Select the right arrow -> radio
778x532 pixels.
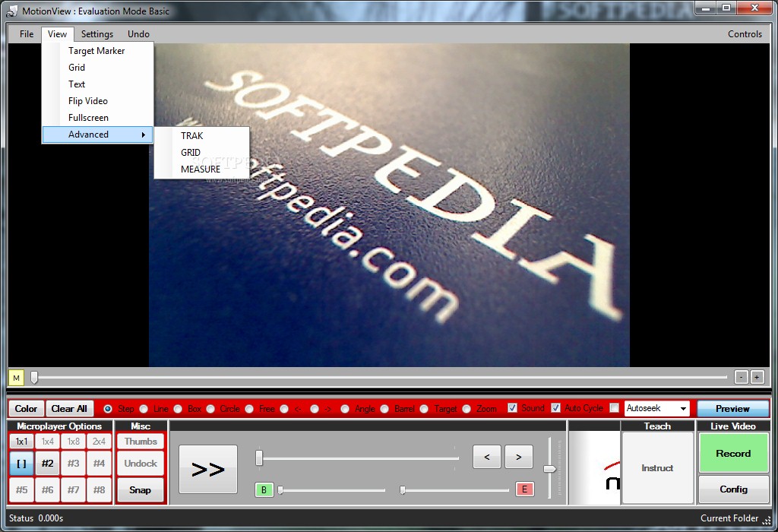[314, 409]
